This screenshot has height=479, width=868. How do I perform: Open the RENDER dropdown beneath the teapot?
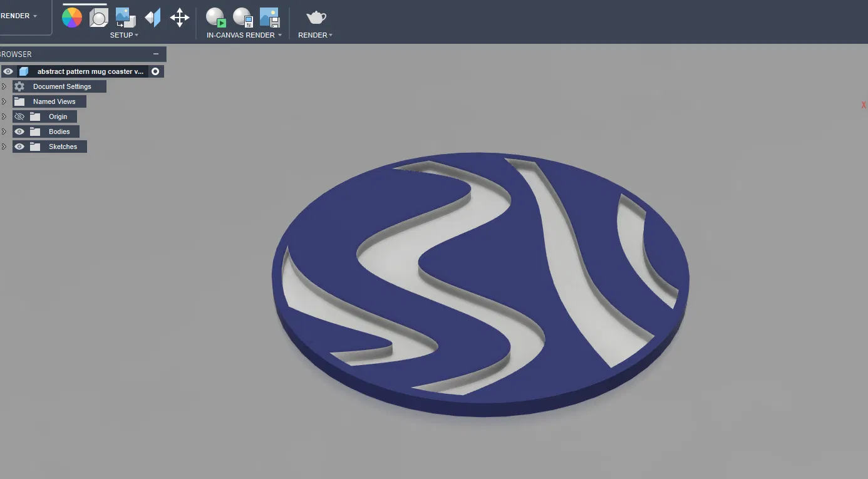click(316, 35)
